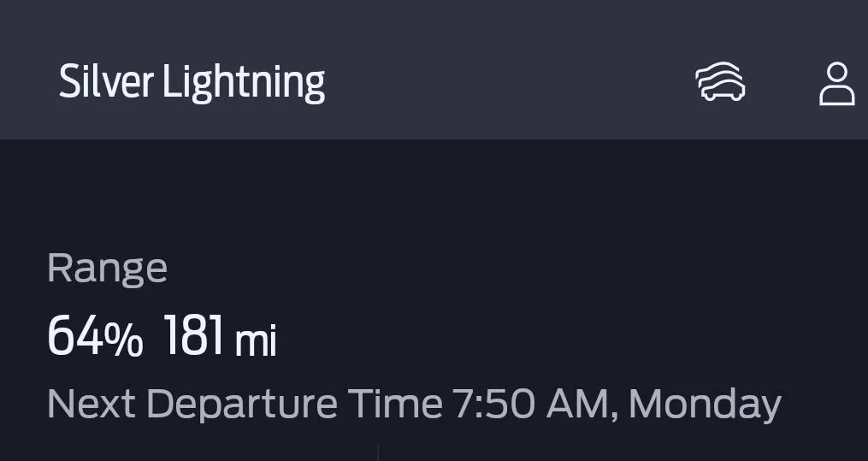
Task: Click the mi unit label
Action: point(256,341)
